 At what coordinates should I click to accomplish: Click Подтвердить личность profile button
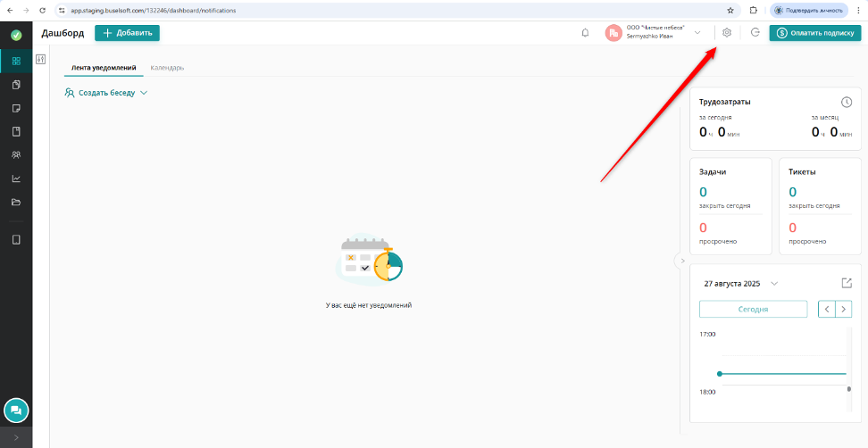[809, 10]
